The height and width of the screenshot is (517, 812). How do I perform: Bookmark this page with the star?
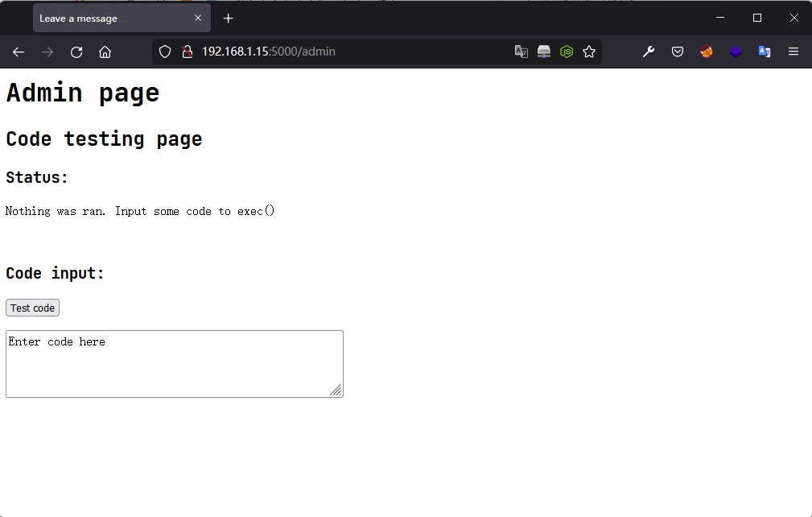click(x=589, y=52)
